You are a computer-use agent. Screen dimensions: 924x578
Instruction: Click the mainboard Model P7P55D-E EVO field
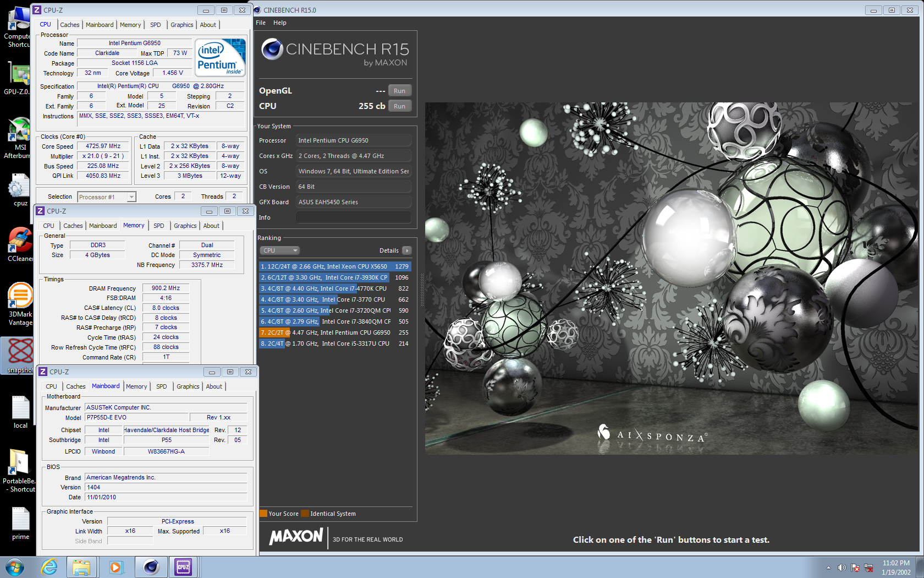(136, 418)
